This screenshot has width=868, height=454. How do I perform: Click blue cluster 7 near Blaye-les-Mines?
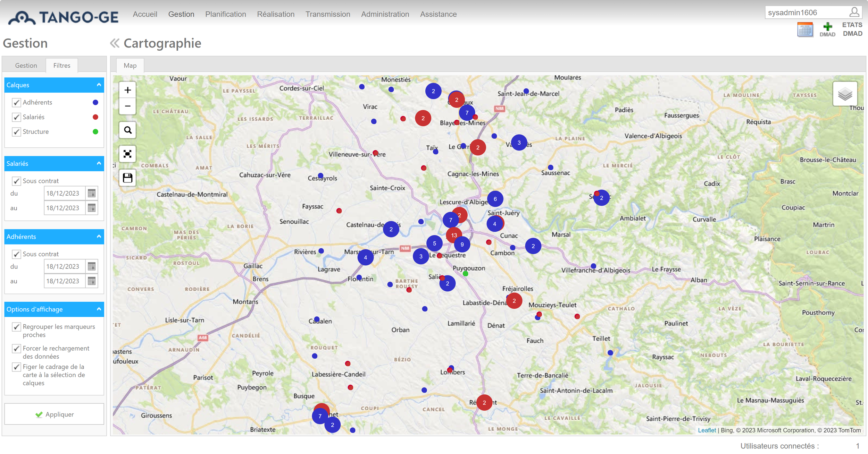(467, 113)
